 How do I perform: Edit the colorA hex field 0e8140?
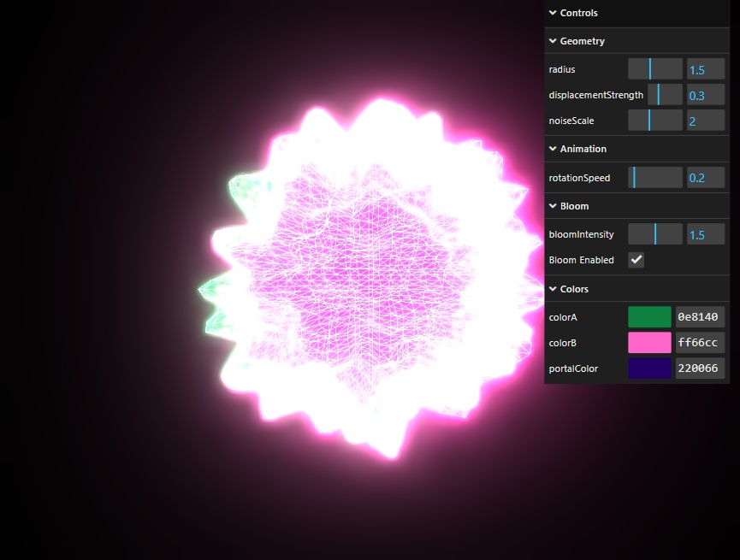pos(700,317)
